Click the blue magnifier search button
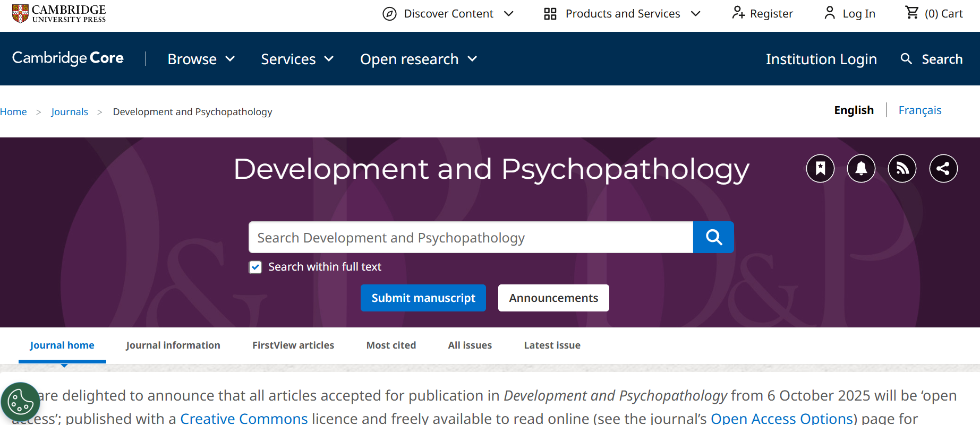 pyautogui.click(x=713, y=237)
